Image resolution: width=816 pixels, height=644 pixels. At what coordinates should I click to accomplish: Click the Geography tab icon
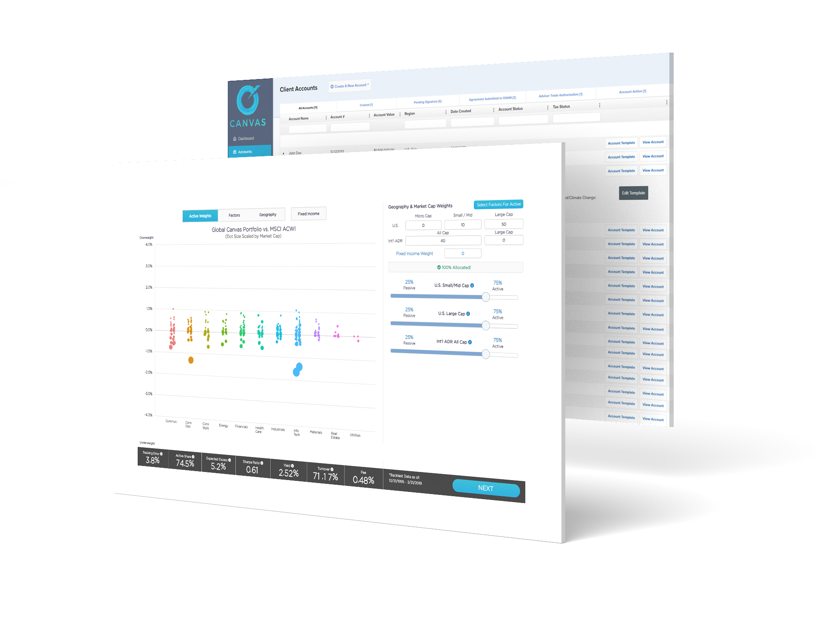pyautogui.click(x=268, y=215)
